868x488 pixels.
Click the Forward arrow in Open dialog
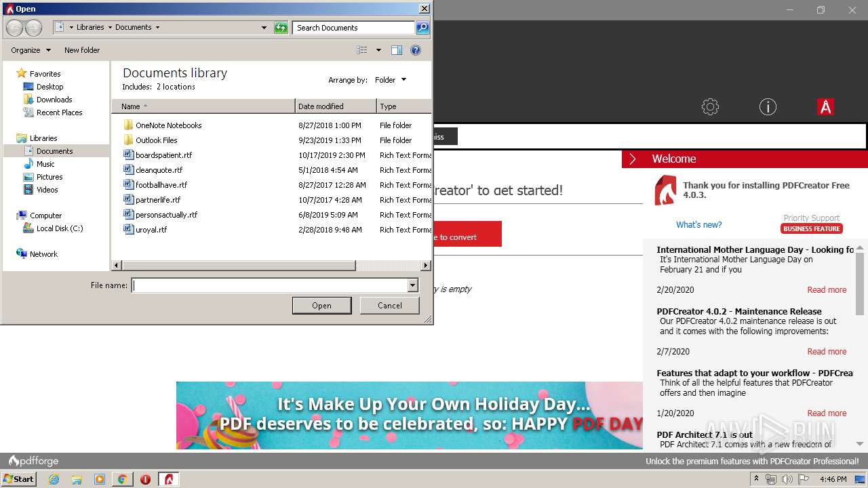pos(33,28)
